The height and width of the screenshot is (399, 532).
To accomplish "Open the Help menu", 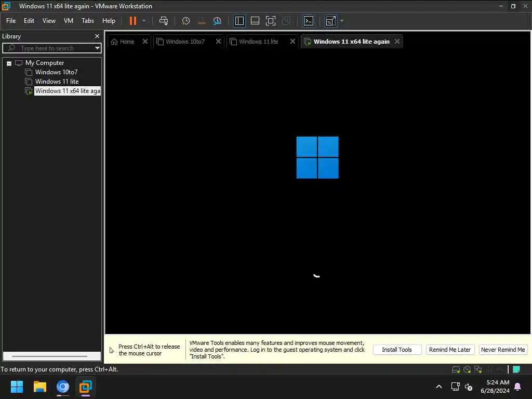I will [109, 21].
